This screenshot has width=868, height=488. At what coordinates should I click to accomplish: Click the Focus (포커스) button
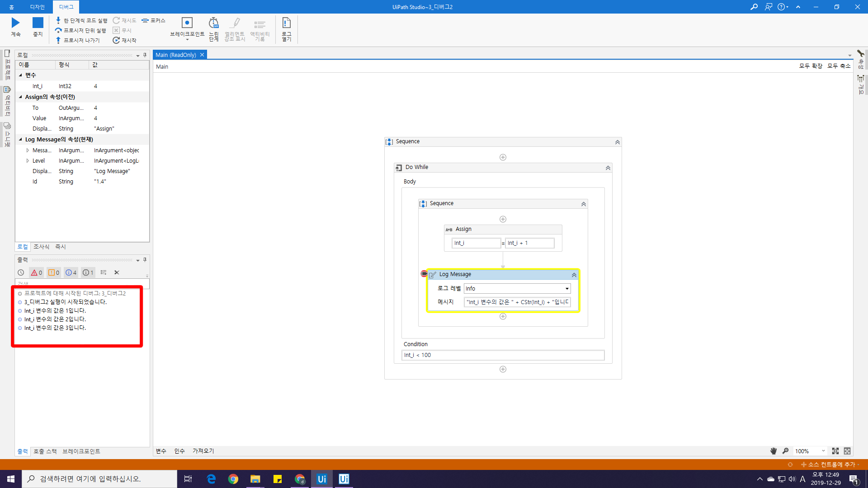click(153, 20)
